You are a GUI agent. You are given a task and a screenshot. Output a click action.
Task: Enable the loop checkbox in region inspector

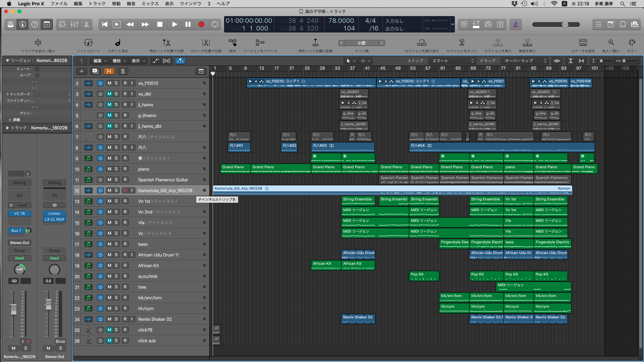[x=37, y=75]
